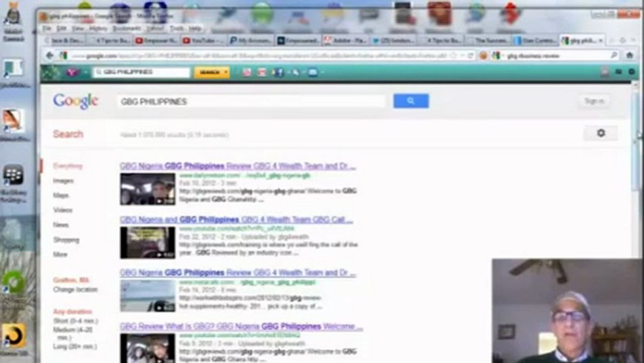Reload page using address bar refresh icon

(x=470, y=55)
